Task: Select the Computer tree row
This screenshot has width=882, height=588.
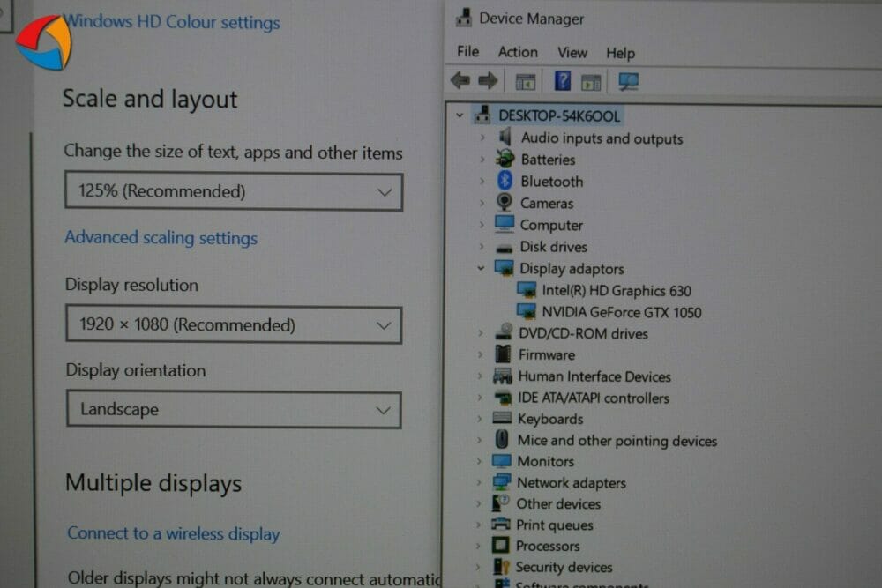Action: (551, 225)
